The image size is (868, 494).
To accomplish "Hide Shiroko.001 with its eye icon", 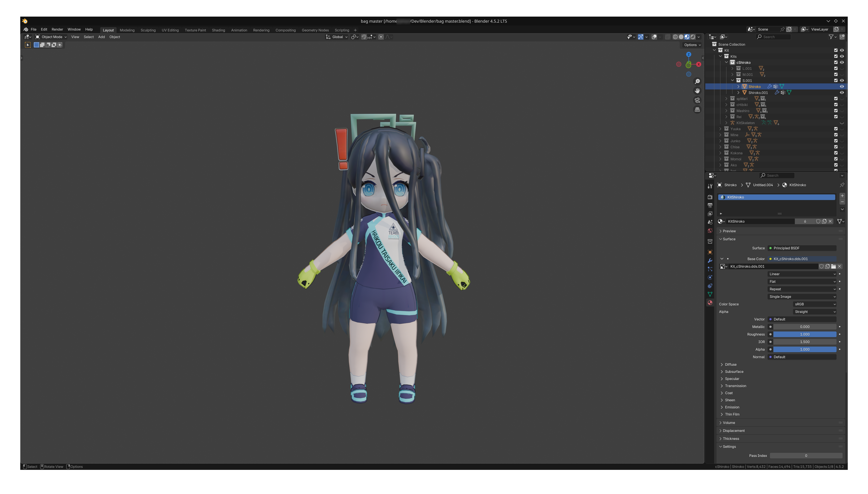I will coord(841,93).
